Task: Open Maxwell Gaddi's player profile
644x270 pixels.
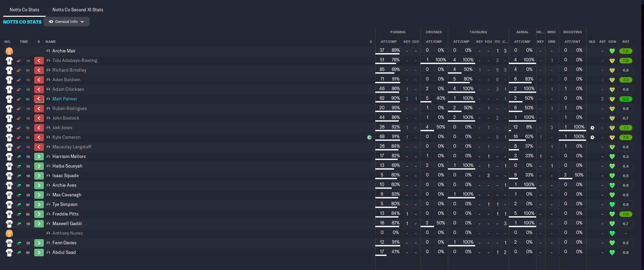Action: 67,224
